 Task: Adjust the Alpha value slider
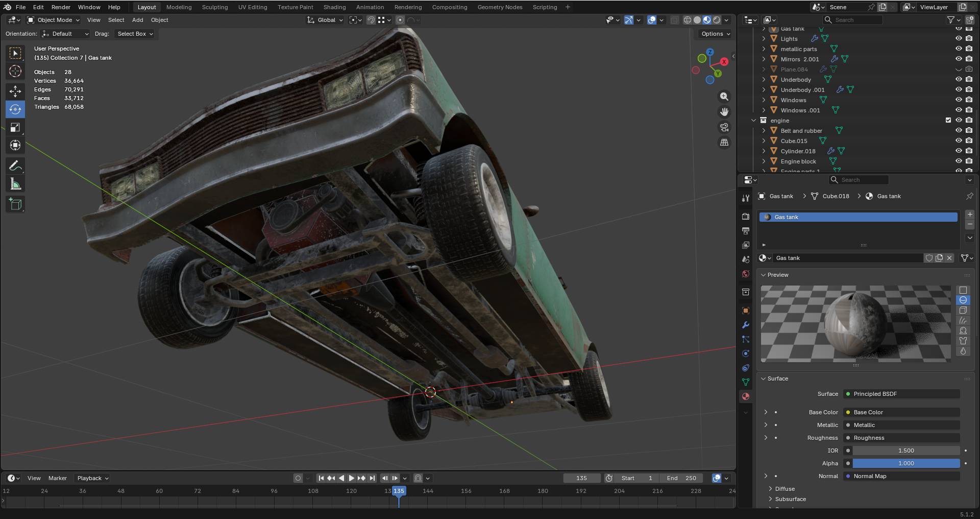(x=906, y=463)
